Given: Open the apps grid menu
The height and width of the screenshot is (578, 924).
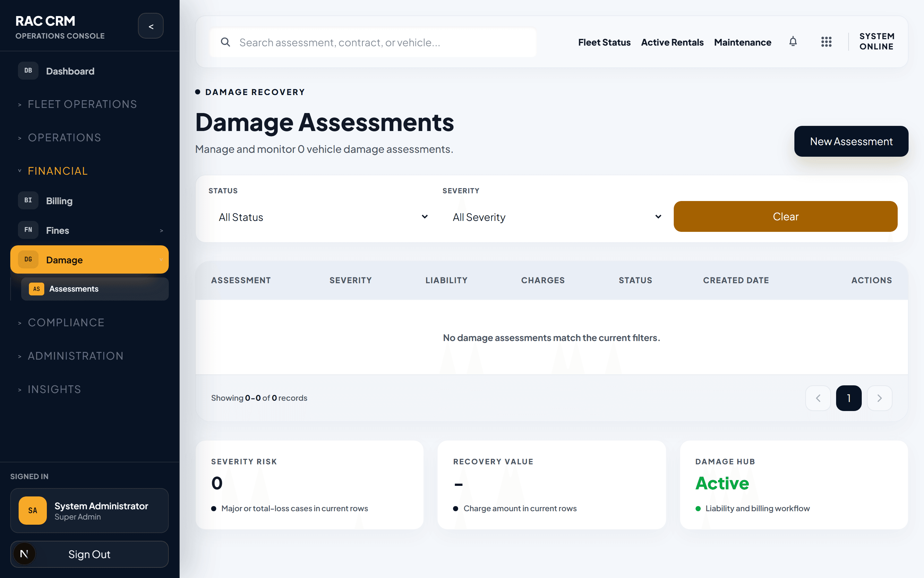Looking at the screenshot, I should click(x=826, y=42).
